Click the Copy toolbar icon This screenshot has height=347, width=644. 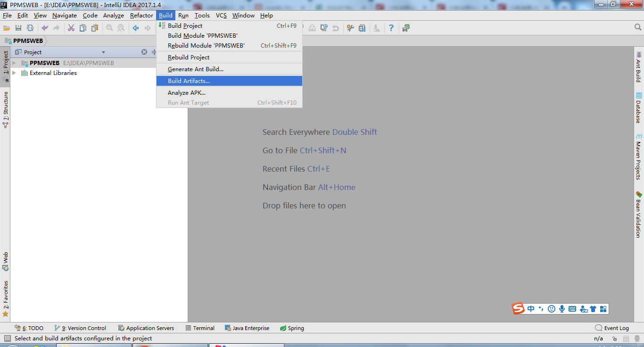click(x=83, y=28)
